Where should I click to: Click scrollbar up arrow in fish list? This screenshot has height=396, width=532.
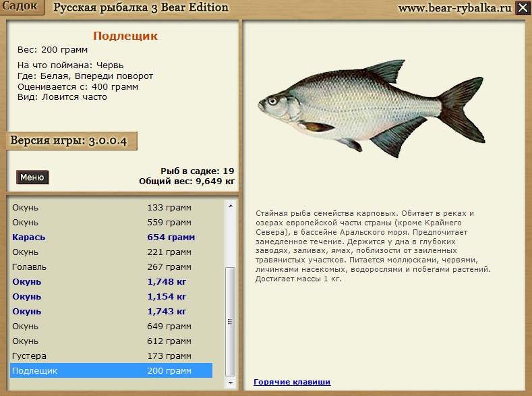click(231, 206)
